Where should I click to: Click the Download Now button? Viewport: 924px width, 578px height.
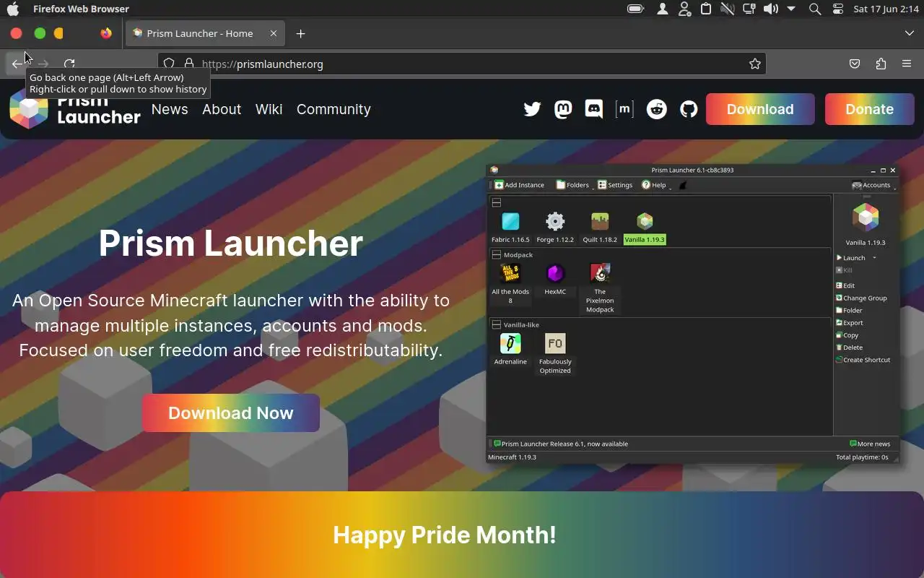point(231,413)
